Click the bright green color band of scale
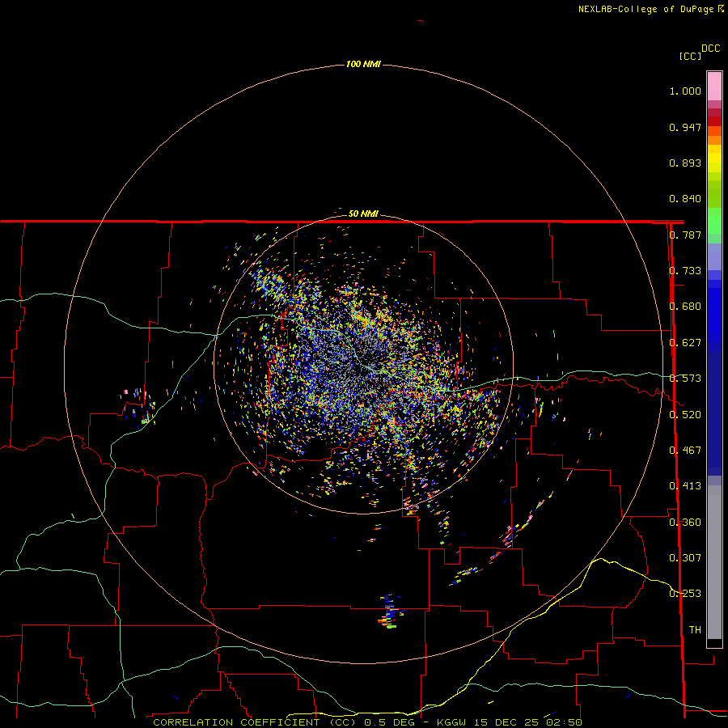728x728 pixels. (714, 221)
